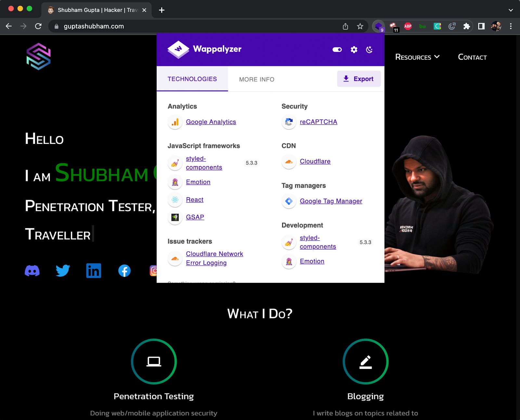Expand the Resources navigation dropdown
This screenshot has width=520, height=420.
point(417,57)
